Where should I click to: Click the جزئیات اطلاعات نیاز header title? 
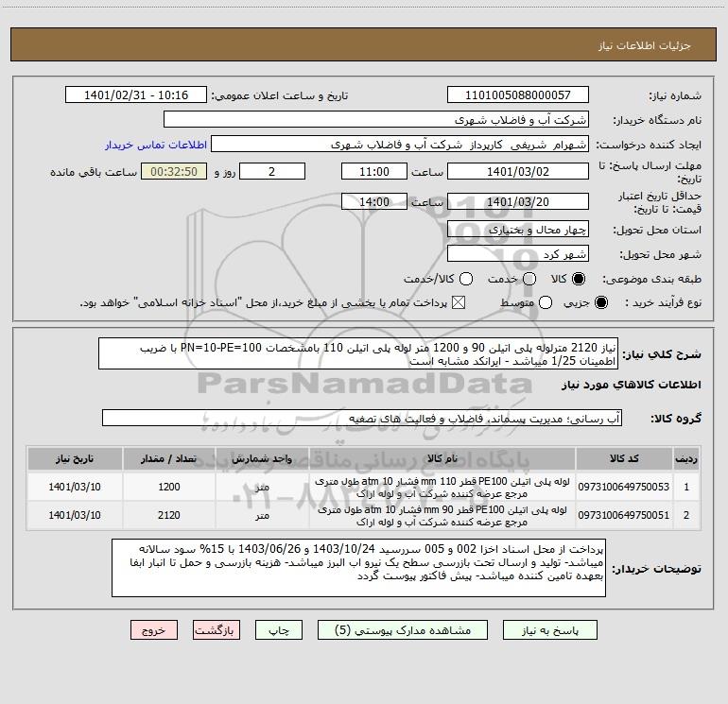[x=645, y=45]
